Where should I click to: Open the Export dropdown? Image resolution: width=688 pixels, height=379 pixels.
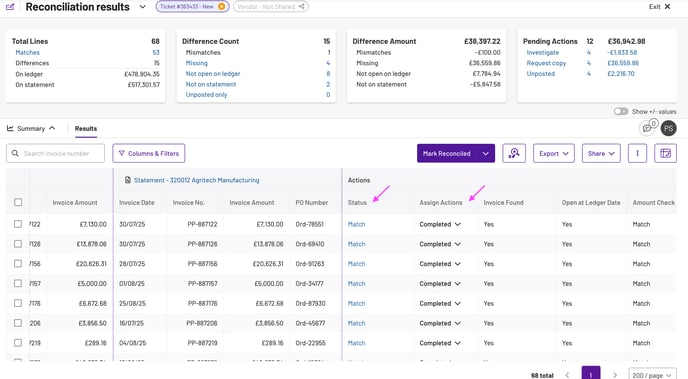554,154
